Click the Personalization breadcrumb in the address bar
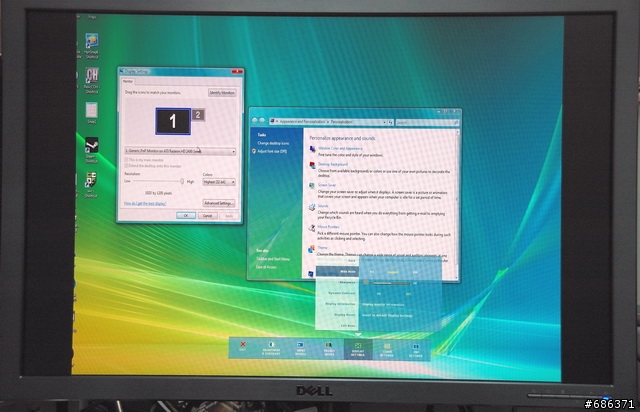640x412 pixels. pyautogui.click(x=342, y=122)
